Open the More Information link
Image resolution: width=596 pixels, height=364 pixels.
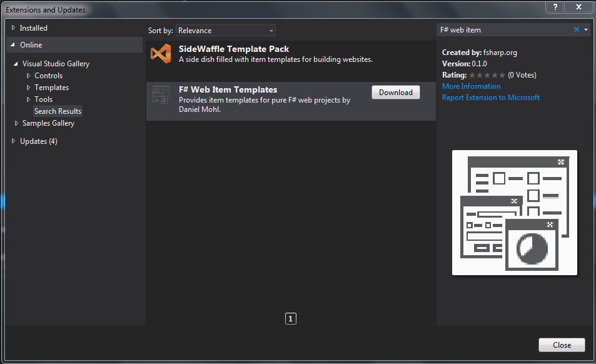coord(472,86)
